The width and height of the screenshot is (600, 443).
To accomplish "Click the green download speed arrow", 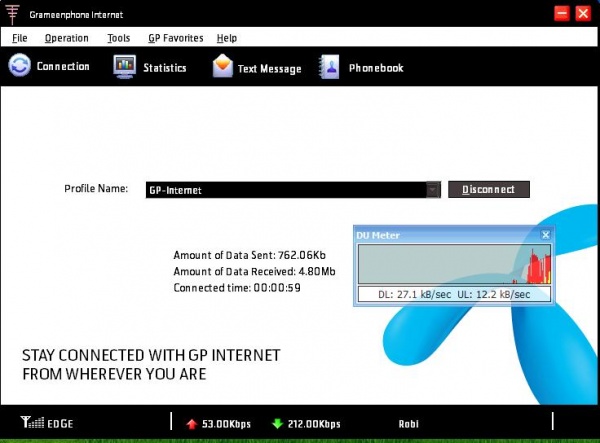I will [x=277, y=423].
